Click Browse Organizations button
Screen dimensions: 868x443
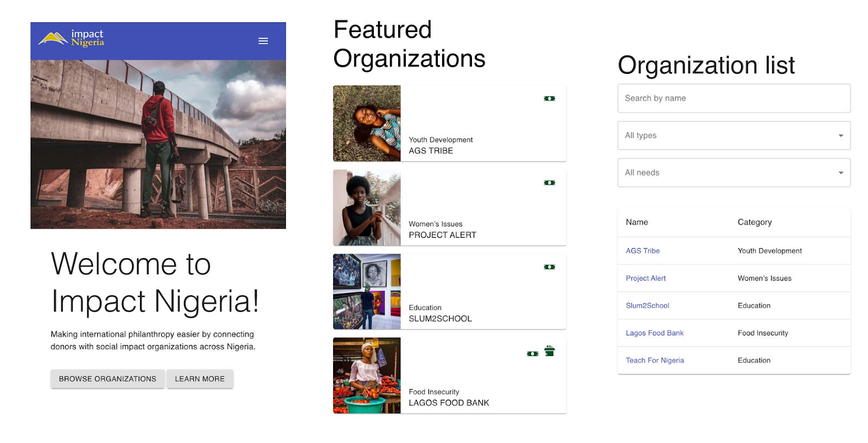pyautogui.click(x=107, y=379)
